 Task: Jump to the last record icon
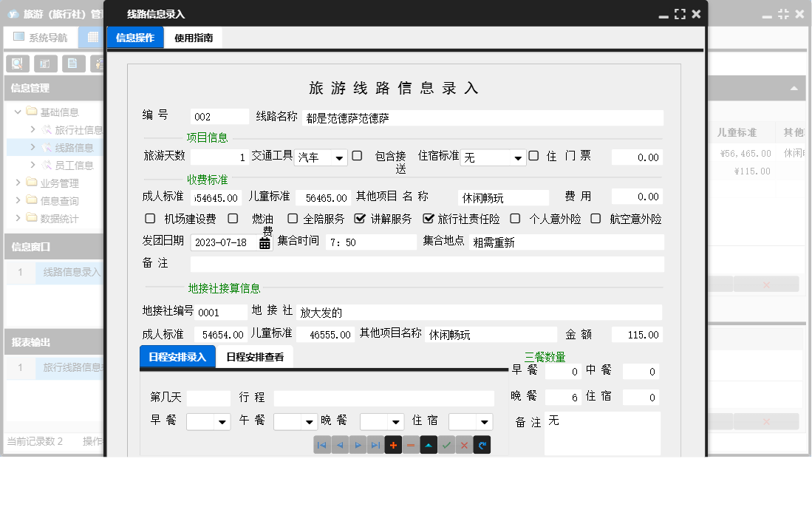[x=375, y=444]
